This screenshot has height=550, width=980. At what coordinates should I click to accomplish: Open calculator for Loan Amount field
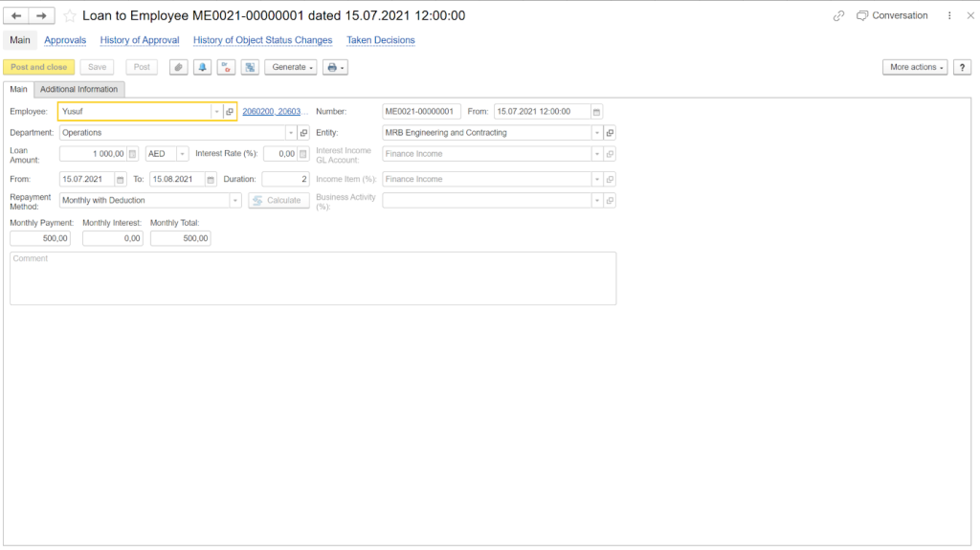pos(132,154)
